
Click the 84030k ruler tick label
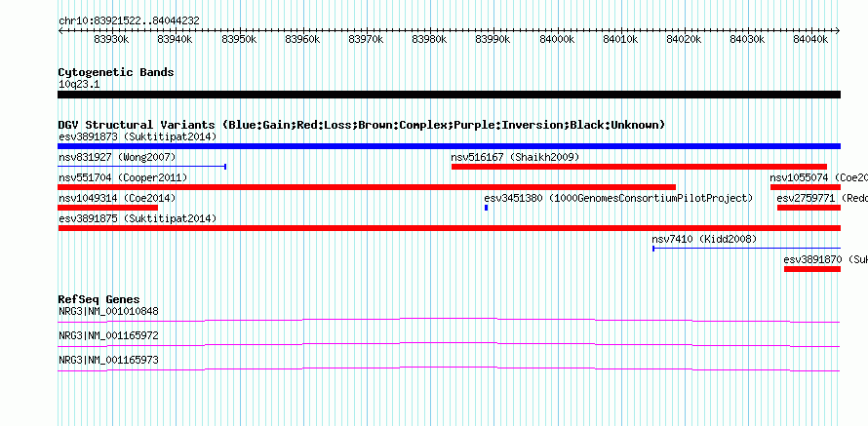point(748,39)
